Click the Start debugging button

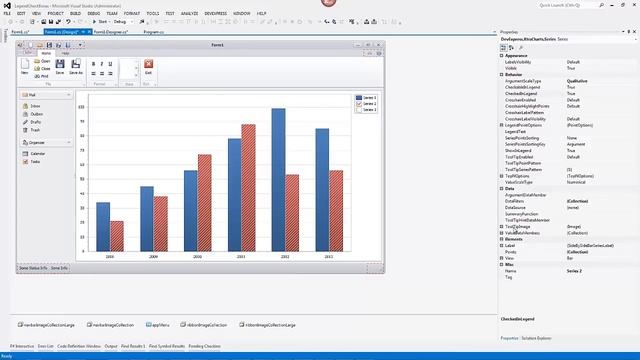(x=100, y=22)
